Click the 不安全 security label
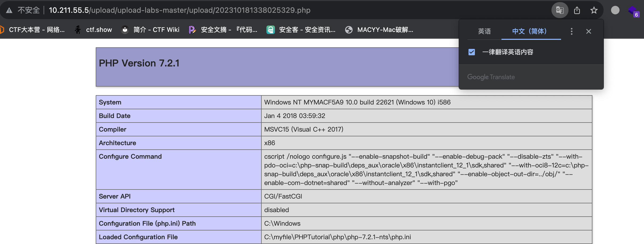This screenshot has height=244, width=644. tap(29, 10)
